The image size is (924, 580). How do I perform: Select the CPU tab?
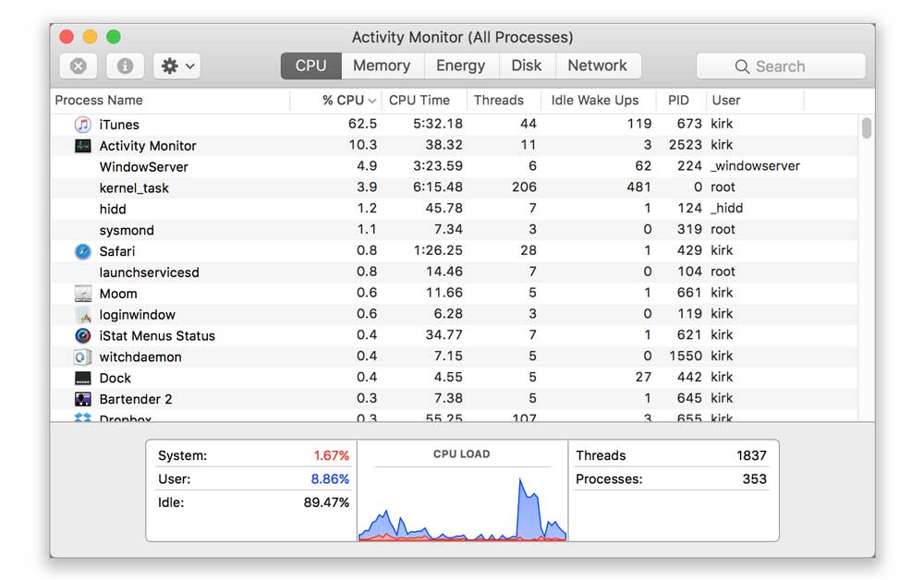[311, 66]
